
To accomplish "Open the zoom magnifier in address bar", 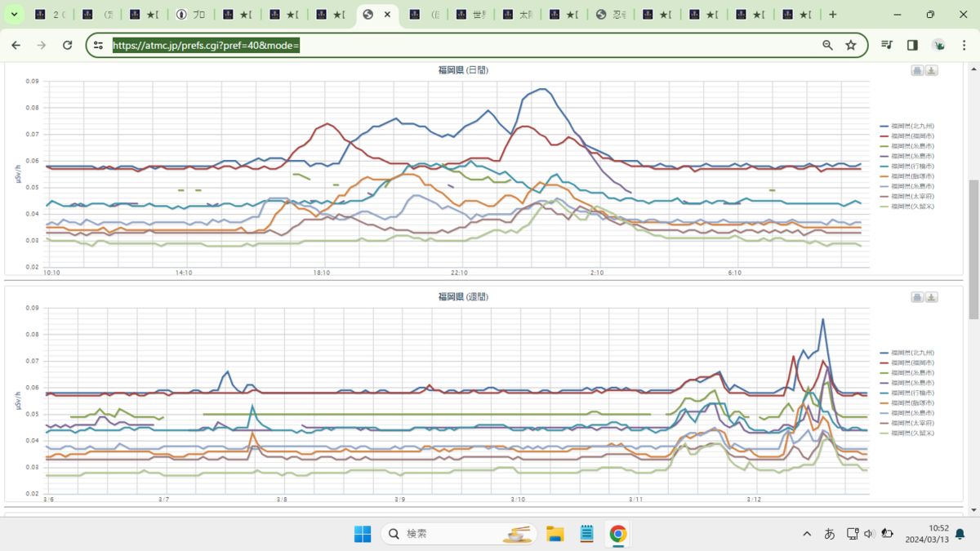I will pos(827,46).
